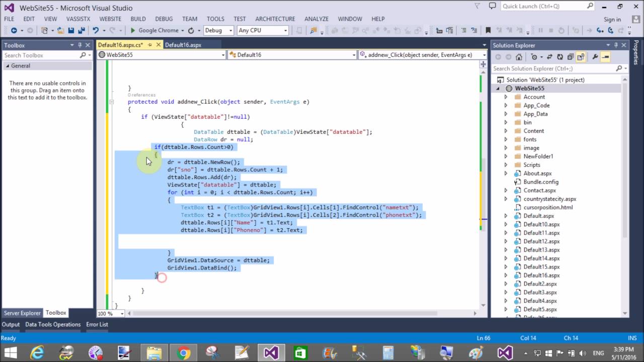Open the Default16 class navigation dropdown
The width and height of the screenshot is (644, 362).
pos(354,55)
